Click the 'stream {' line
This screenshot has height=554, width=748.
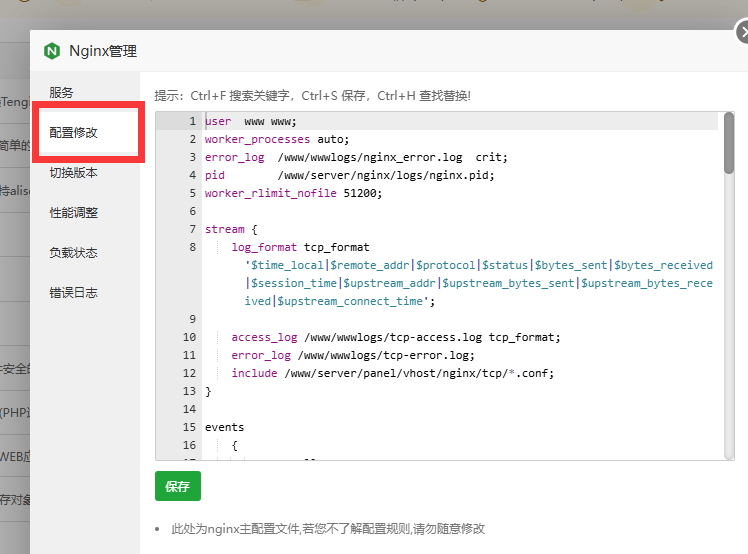pos(231,229)
